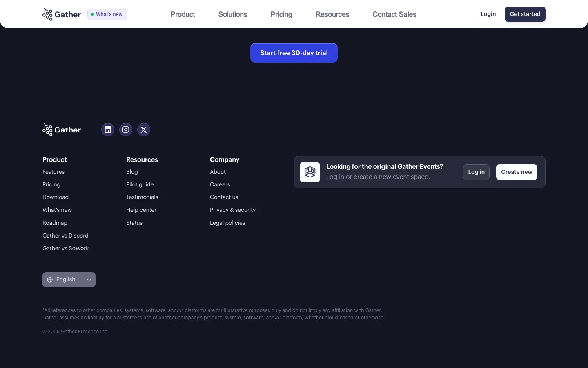Open the Blog link

[132, 172]
